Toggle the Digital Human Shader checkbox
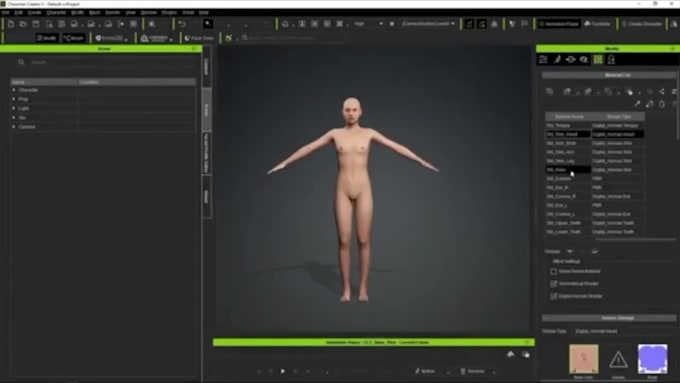The height and width of the screenshot is (383, 680). pos(554,296)
